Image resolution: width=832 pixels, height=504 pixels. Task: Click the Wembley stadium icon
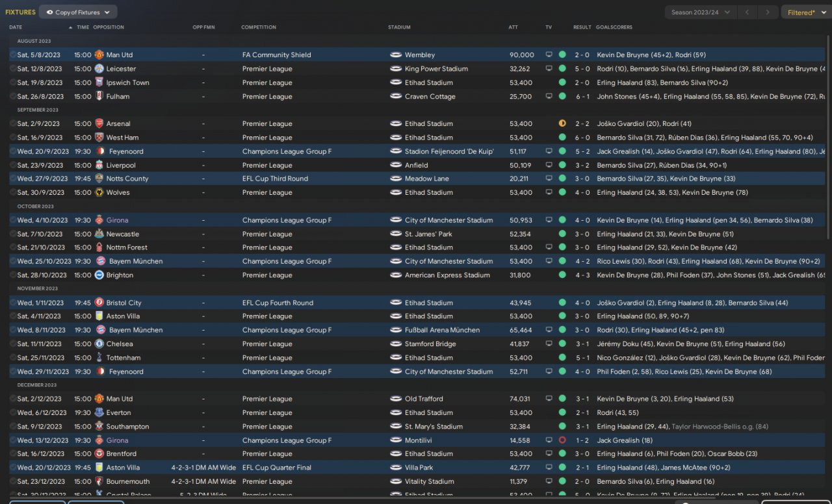(x=396, y=55)
